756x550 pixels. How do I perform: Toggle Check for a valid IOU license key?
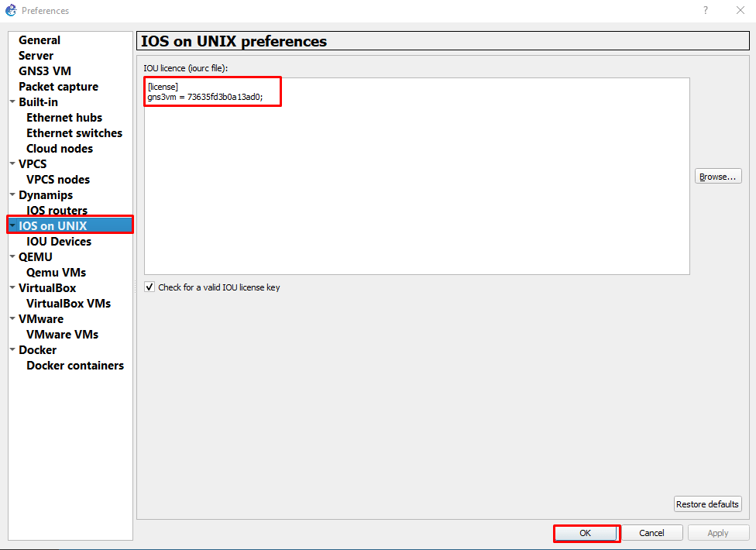[149, 287]
